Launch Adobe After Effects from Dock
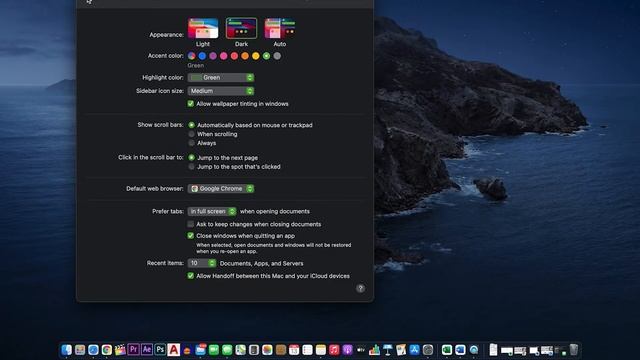The height and width of the screenshot is (360, 640). coord(147,349)
